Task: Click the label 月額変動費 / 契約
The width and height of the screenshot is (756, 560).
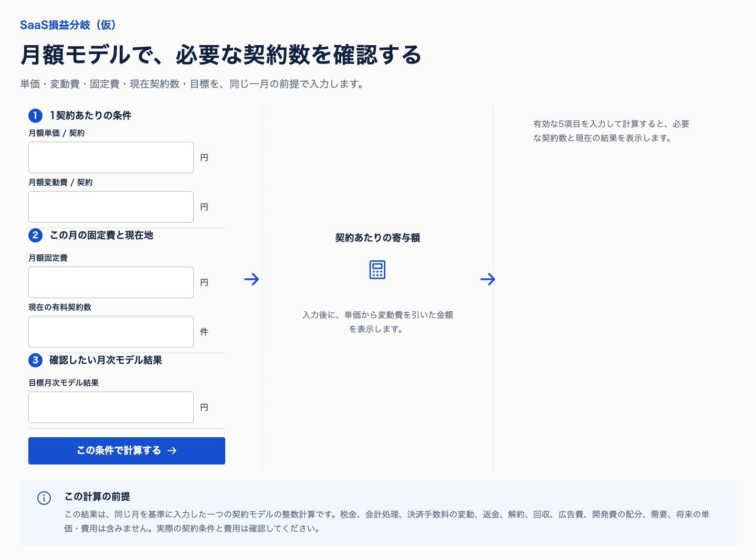Action: pos(60,183)
